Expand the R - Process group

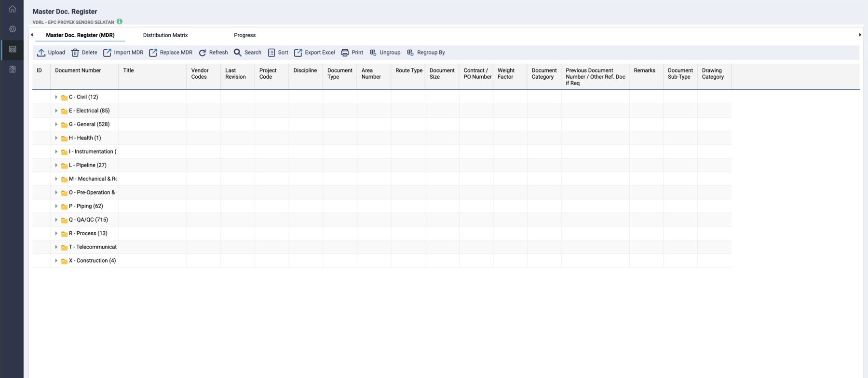coord(56,233)
